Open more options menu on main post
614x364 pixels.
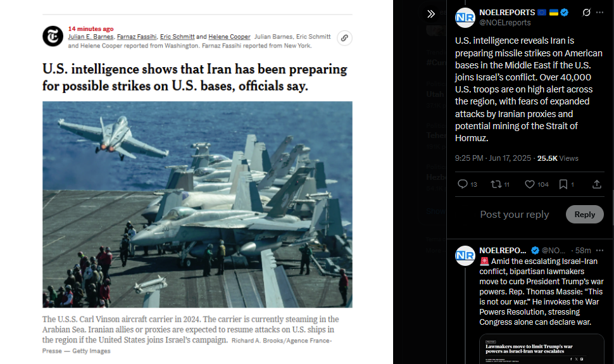click(x=600, y=13)
